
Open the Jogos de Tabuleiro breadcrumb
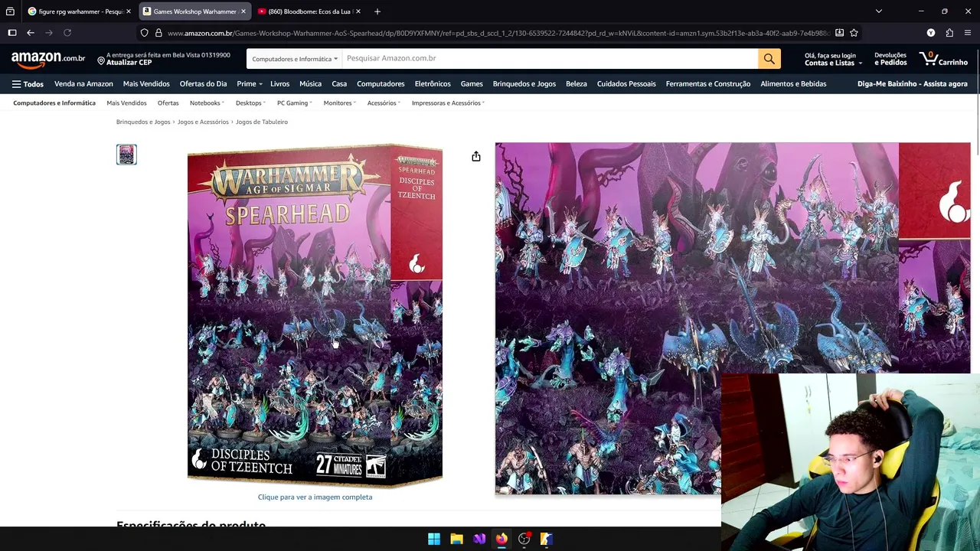(x=262, y=122)
